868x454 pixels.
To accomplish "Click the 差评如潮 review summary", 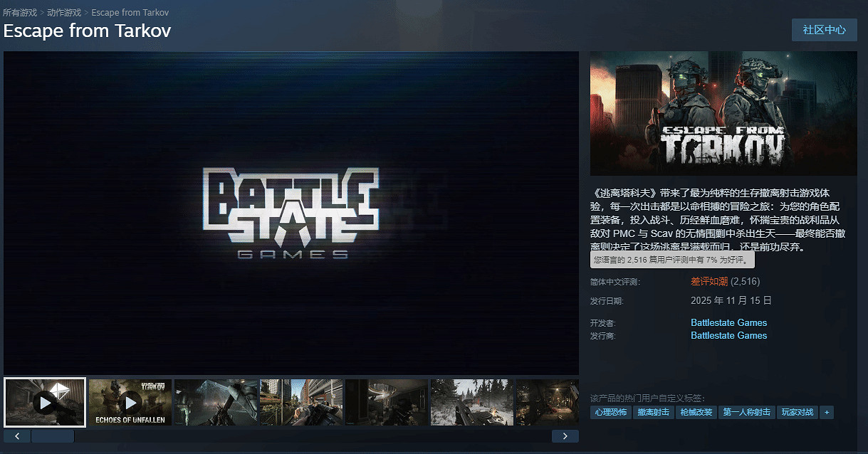I will [x=709, y=281].
